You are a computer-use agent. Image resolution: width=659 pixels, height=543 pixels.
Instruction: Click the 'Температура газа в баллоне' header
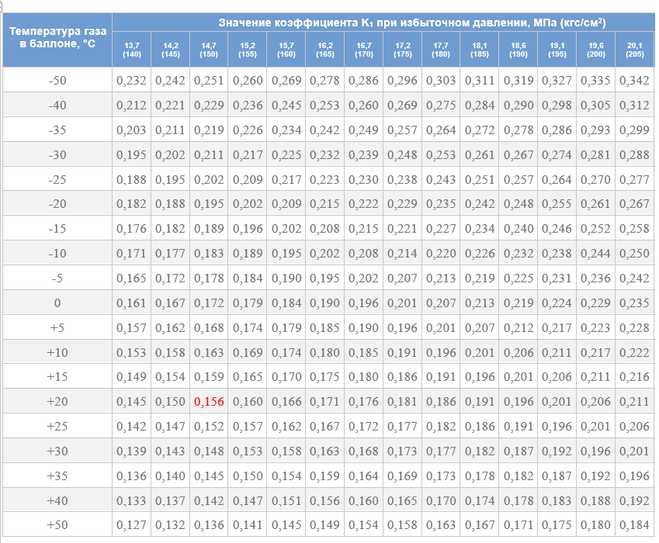pos(57,39)
